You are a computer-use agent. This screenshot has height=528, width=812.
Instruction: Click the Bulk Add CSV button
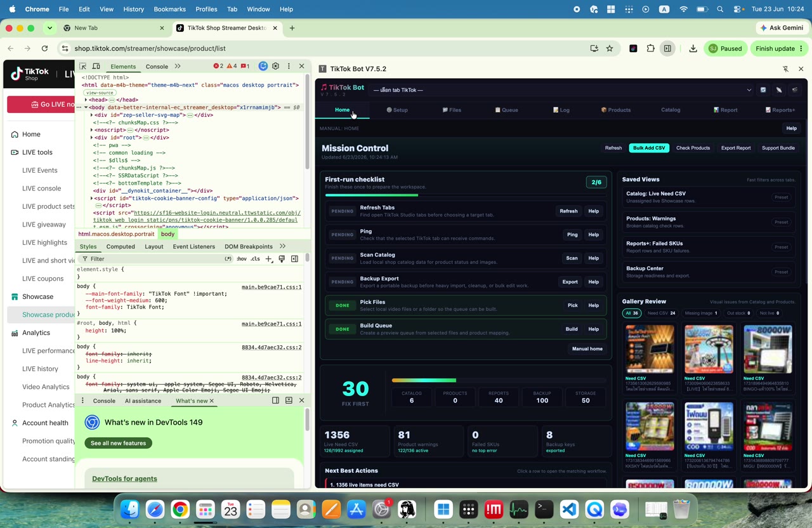[649, 148]
